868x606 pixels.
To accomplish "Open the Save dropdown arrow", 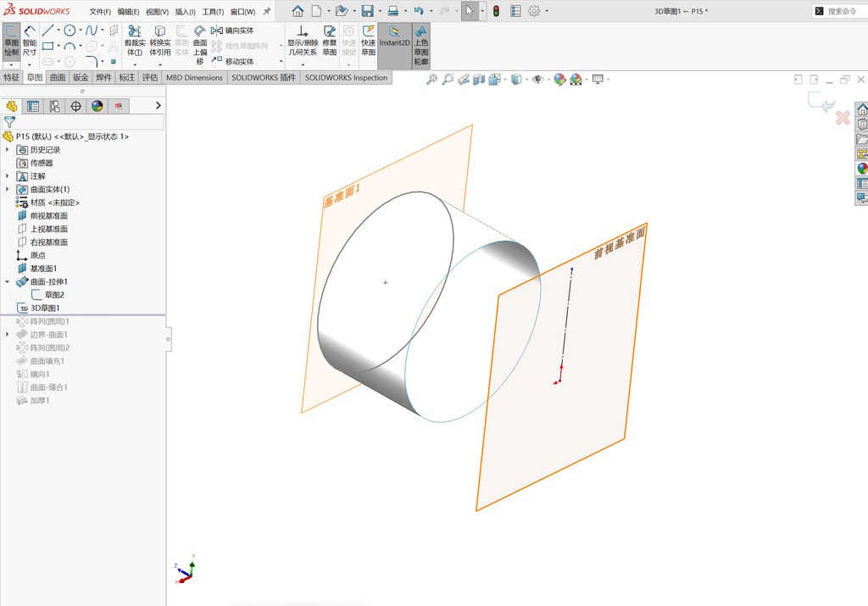I will pyautogui.click(x=380, y=11).
